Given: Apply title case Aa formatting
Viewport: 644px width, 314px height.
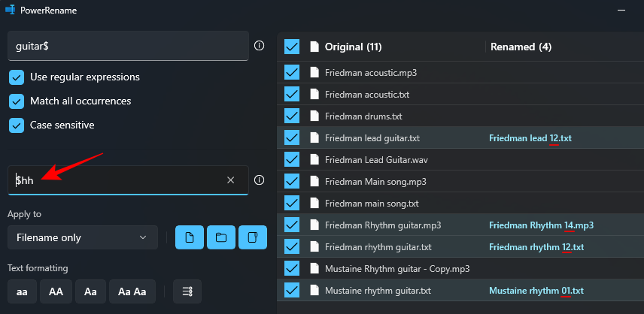Looking at the screenshot, I should click(90, 291).
